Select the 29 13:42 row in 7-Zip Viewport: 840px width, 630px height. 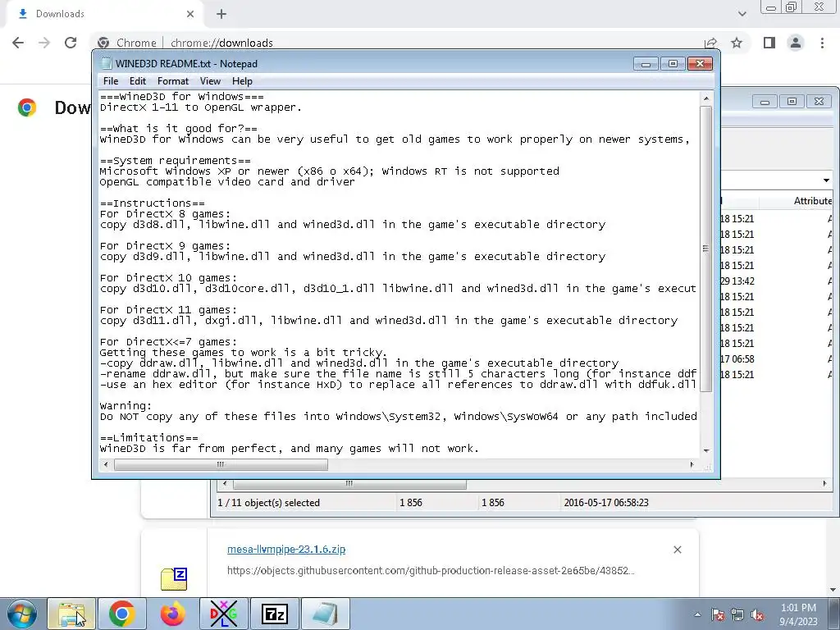click(777, 281)
